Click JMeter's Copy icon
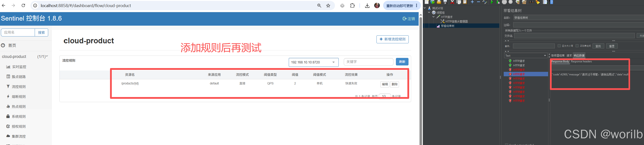The image size is (644, 145). coord(459,2)
